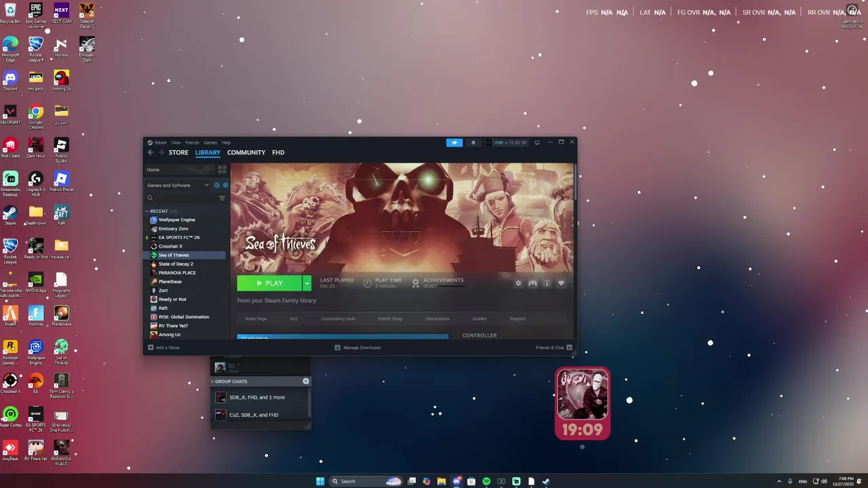868x488 pixels.
Task: Open Sea of Thieves controller settings icon
Action: [x=532, y=283]
